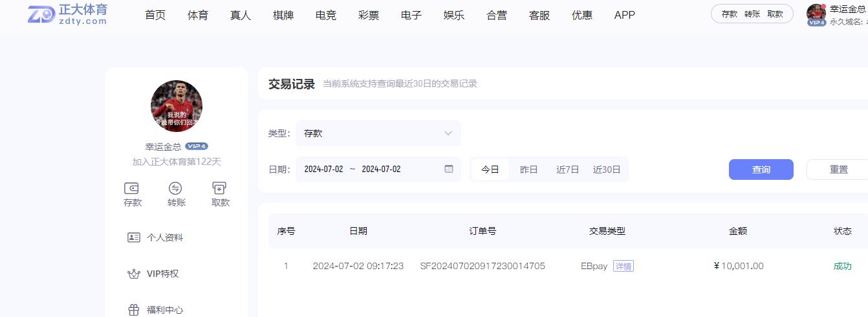Open 电子 navigation item
The height and width of the screenshot is (317, 868).
click(x=411, y=15)
